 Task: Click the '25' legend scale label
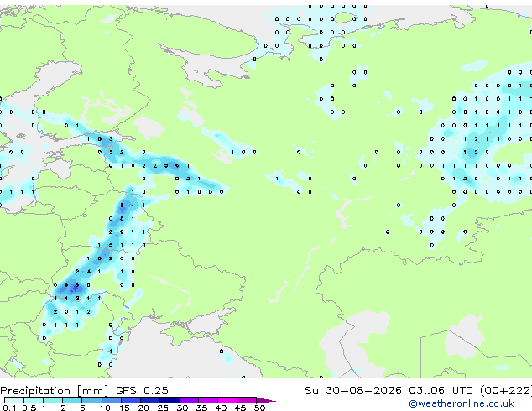pyautogui.click(x=163, y=408)
